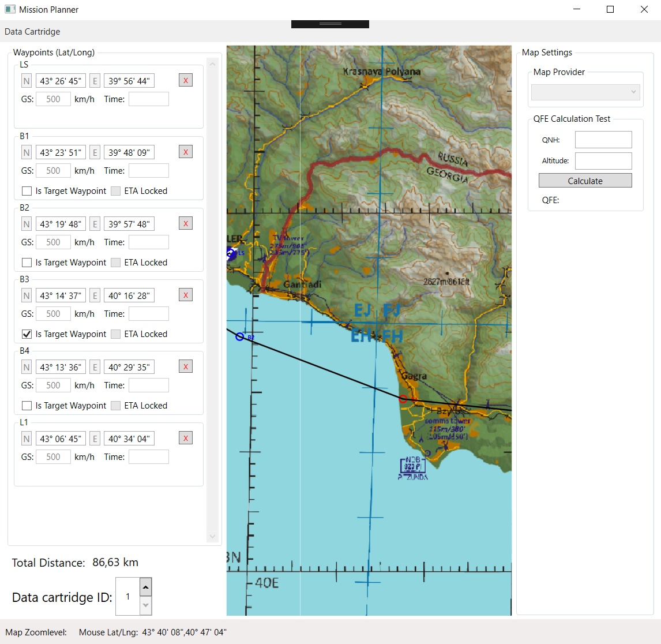This screenshot has height=644, width=661.
Task: Toggle N hemisphere button for LS latitude
Action: click(27, 81)
